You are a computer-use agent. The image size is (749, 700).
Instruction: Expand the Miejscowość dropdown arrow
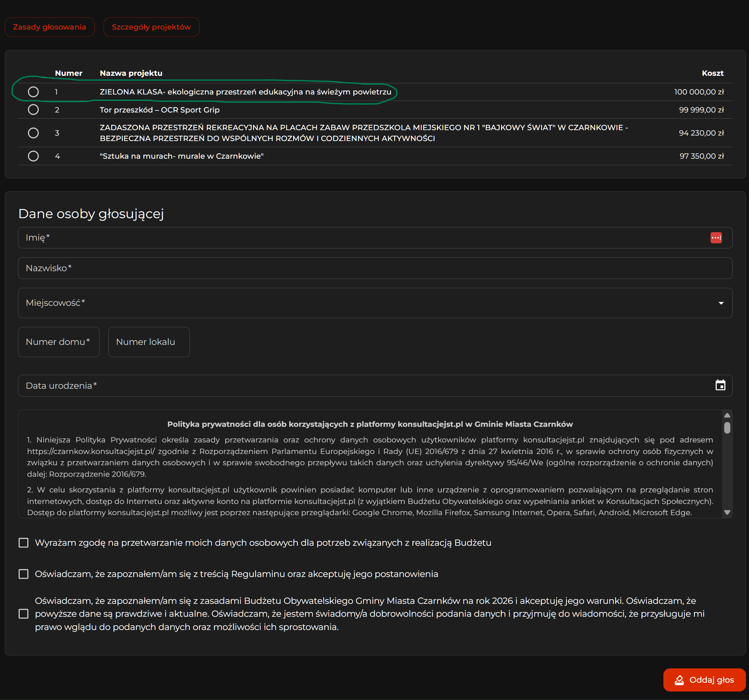pyautogui.click(x=721, y=303)
